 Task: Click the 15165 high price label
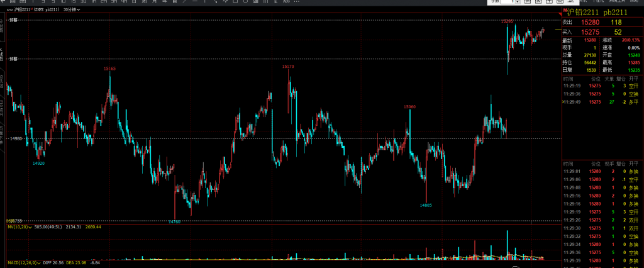[109, 68]
